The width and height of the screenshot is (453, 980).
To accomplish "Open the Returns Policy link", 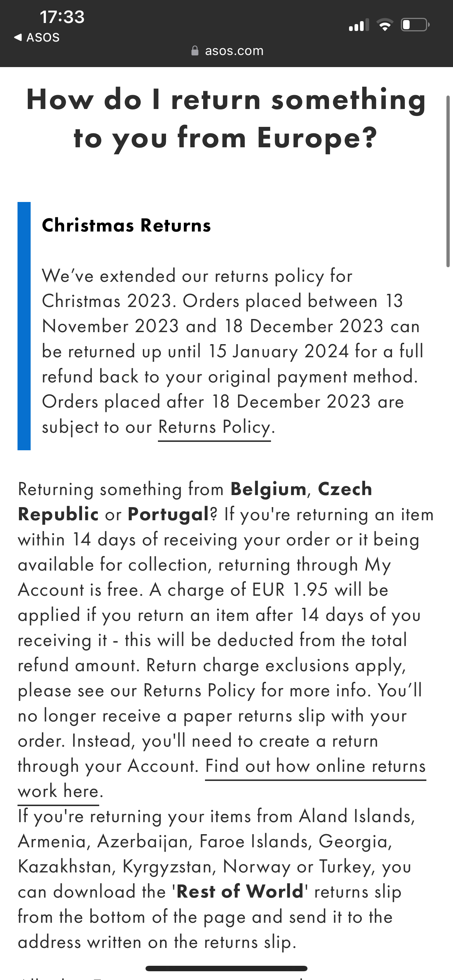I will coord(214,428).
